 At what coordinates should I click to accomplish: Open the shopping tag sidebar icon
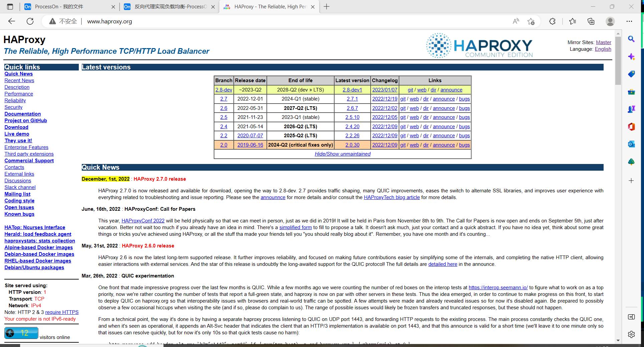tap(631, 74)
